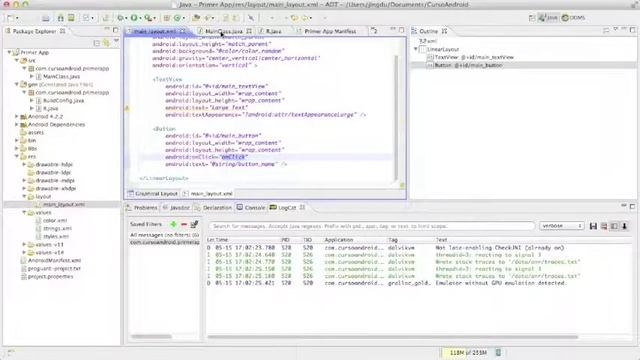
Task: Select strings.xml in values folder
Action: 57,229
